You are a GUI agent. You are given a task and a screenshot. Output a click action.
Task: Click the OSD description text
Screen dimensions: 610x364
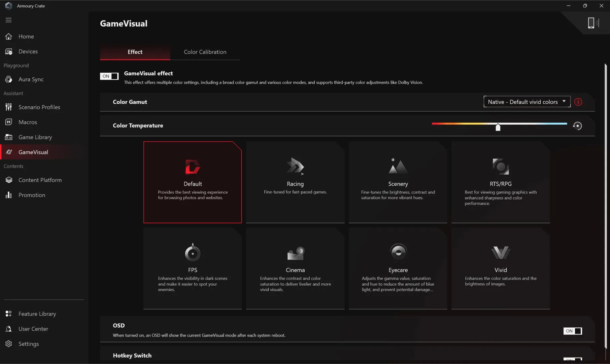pyautogui.click(x=199, y=335)
